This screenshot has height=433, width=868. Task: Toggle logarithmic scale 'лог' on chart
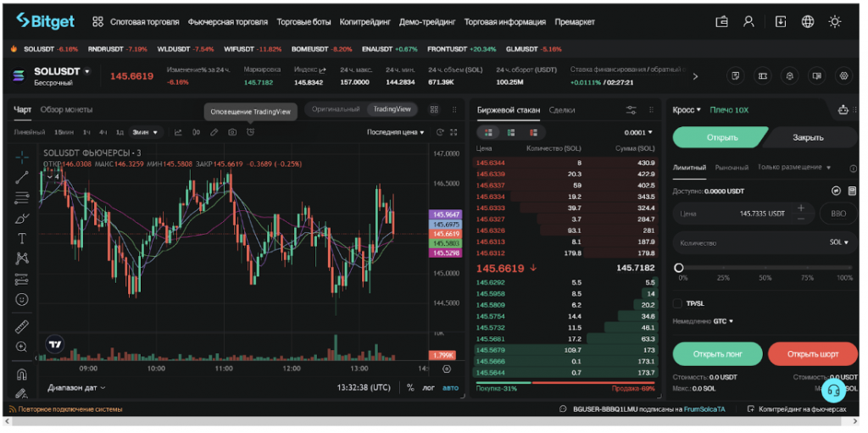click(x=429, y=387)
